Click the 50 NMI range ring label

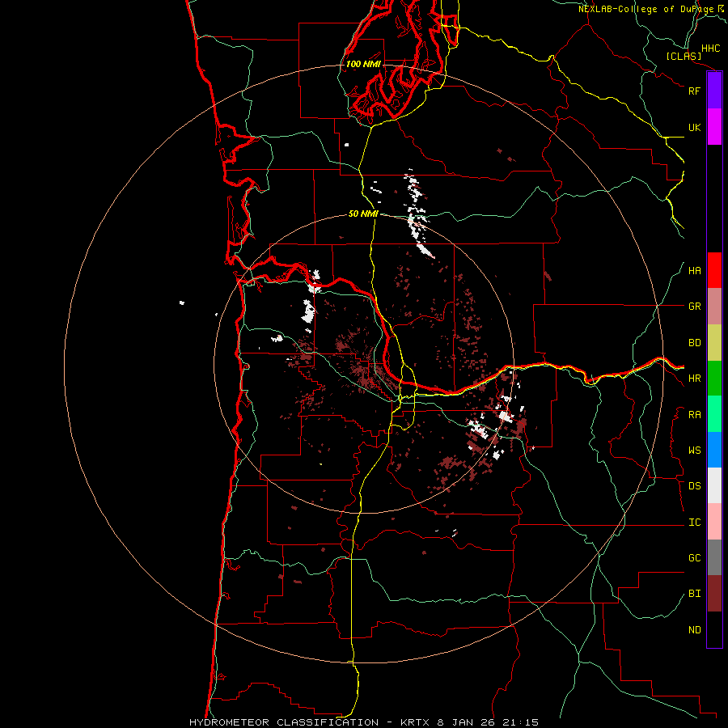363,214
